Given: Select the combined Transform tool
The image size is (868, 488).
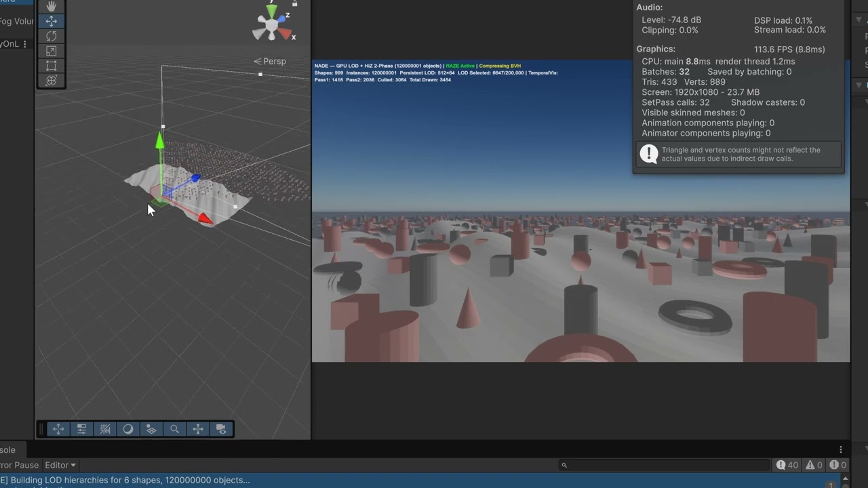Looking at the screenshot, I should [51, 81].
